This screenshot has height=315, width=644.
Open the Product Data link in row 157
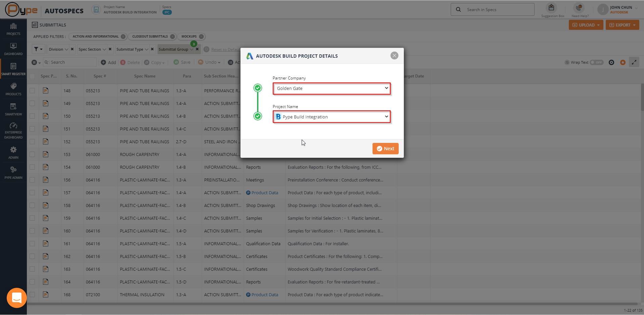pyautogui.click(x=265, y=193)
